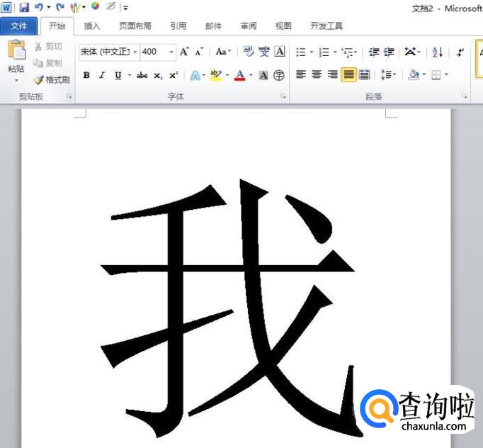483x448 pixels.
Task: Apply superscript formatting
Action: point(174,75)
